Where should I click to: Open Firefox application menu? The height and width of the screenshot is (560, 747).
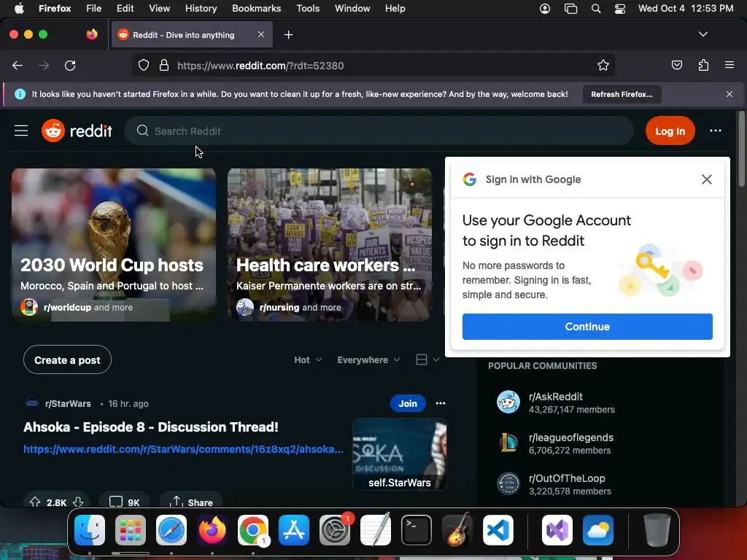click(729, 65)
